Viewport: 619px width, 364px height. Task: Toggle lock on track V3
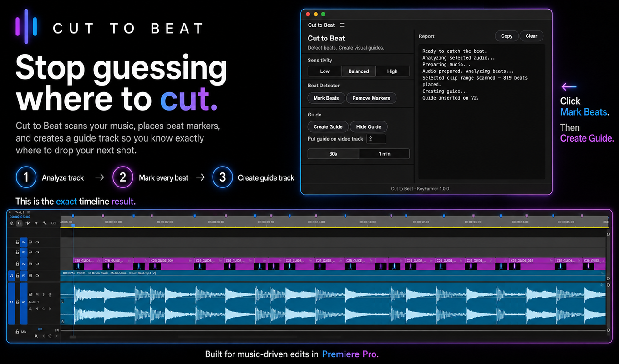(x=17, y=252)
